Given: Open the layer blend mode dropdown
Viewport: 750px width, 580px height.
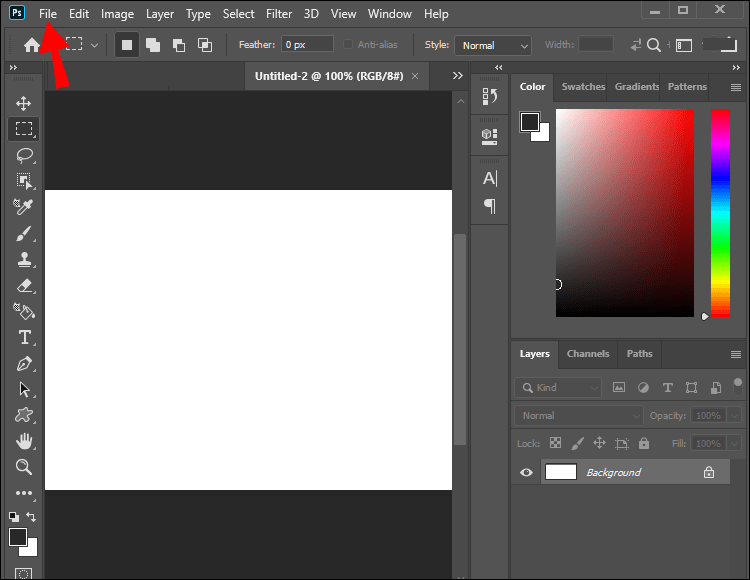Looking at the screenshot, I should coord(579,415).
